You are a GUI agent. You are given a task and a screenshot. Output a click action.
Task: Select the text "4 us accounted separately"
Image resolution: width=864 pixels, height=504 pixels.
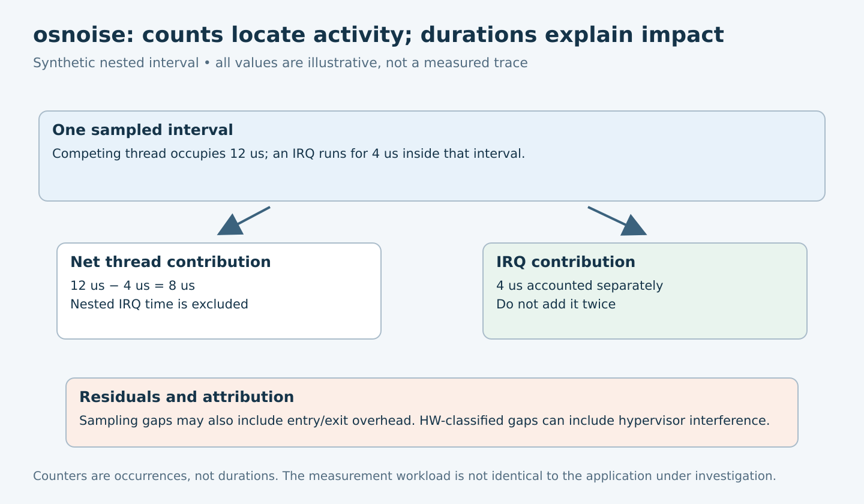coord(580,286)
